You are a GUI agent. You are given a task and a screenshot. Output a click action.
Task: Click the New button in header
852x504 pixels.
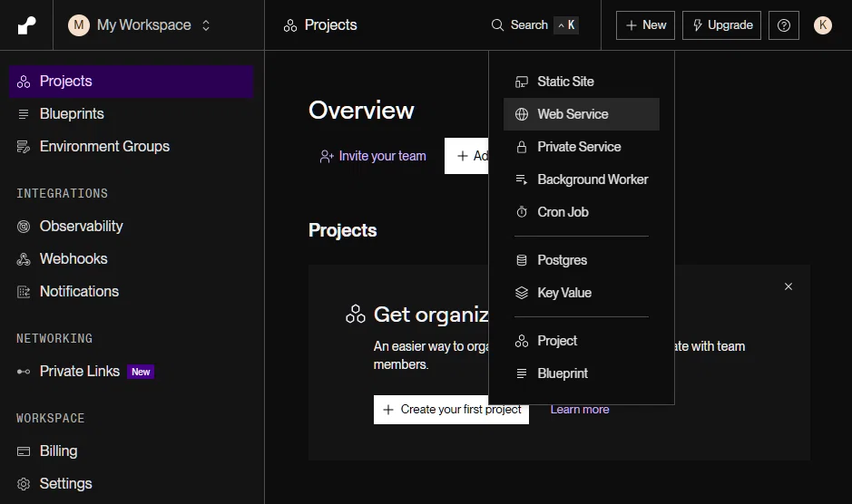[645, 25]
